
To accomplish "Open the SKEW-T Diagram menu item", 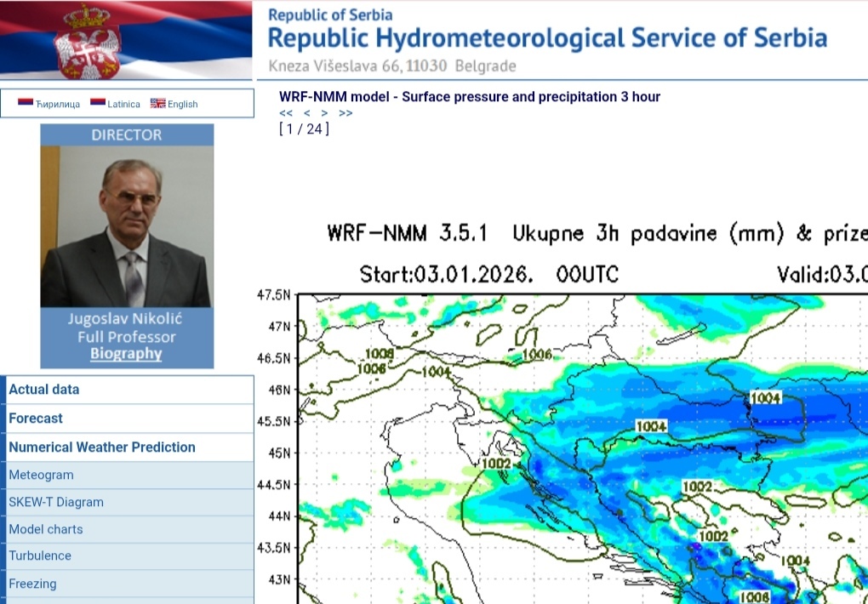I will (x=56, y=503).
